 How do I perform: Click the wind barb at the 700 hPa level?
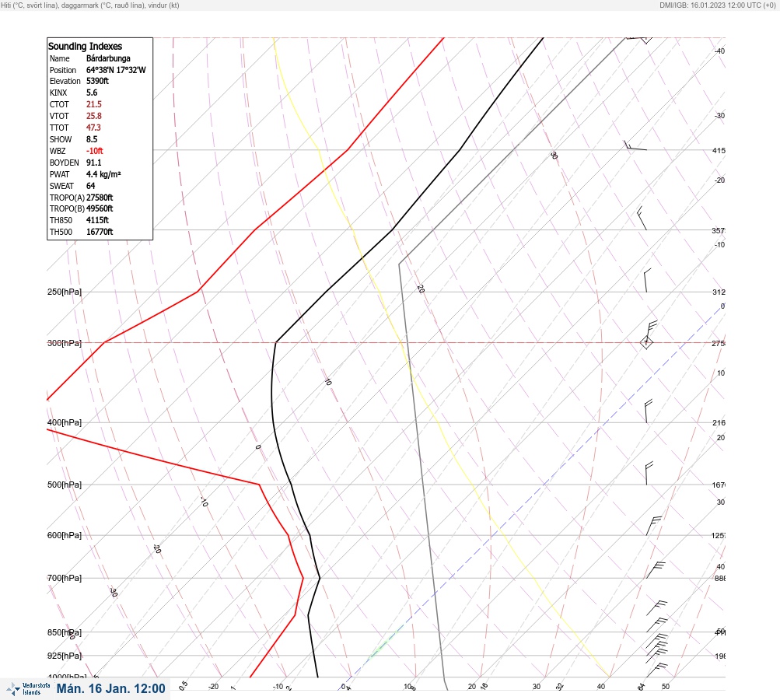pyautogui.click(x=656, y=569)
